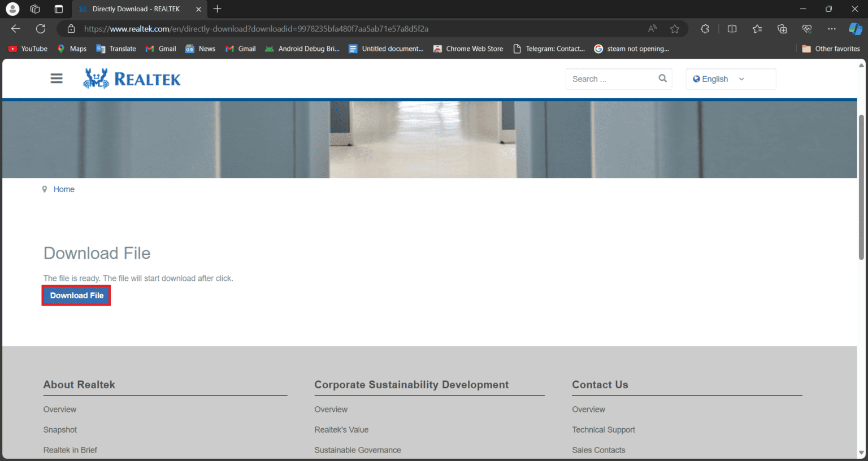This screenshot has height=461, width=868.
Task: Click the site security padlock icon
Action: pos(71,28)
